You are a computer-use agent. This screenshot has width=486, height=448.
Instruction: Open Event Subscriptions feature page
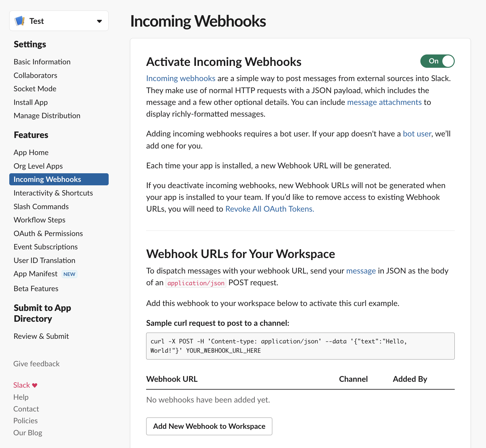click(x=46, y=247)
